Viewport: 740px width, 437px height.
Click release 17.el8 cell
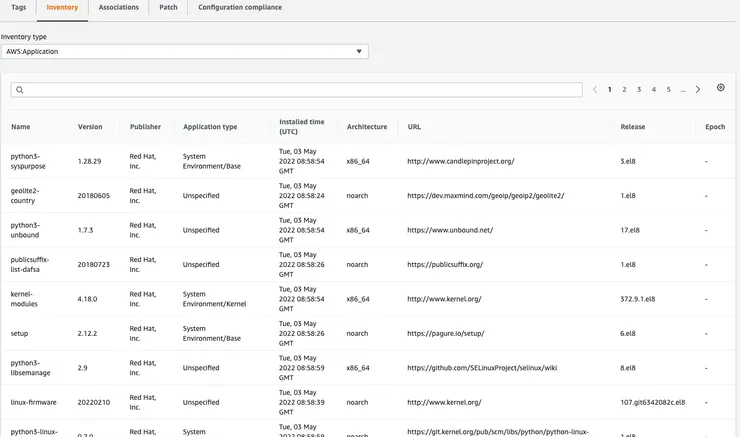[630, 230]
